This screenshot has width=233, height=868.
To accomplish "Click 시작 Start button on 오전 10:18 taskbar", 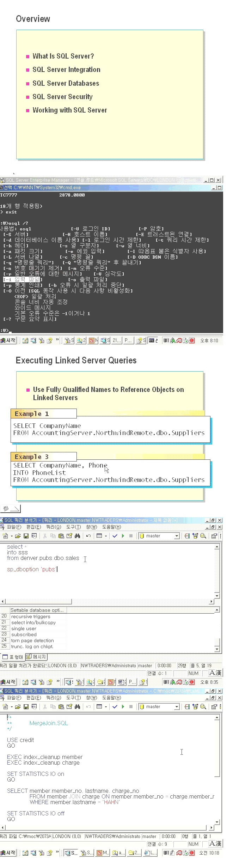I will click(x=8, y=852).
